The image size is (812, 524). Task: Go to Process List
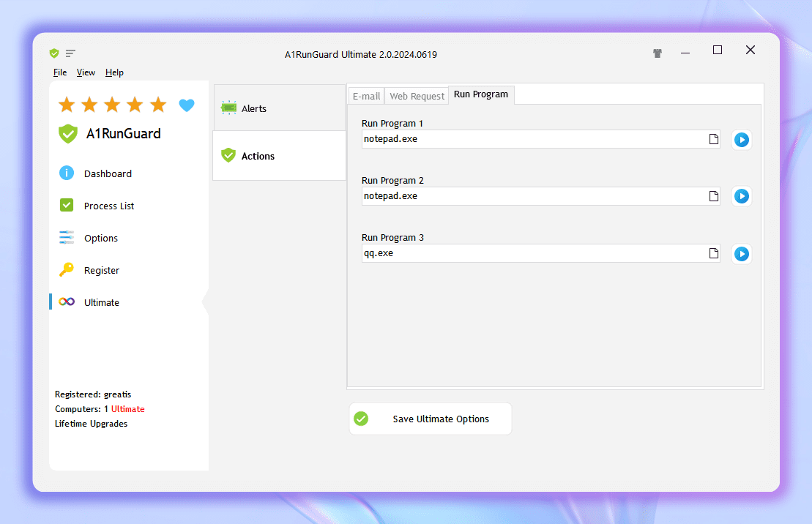click(109, 206)
